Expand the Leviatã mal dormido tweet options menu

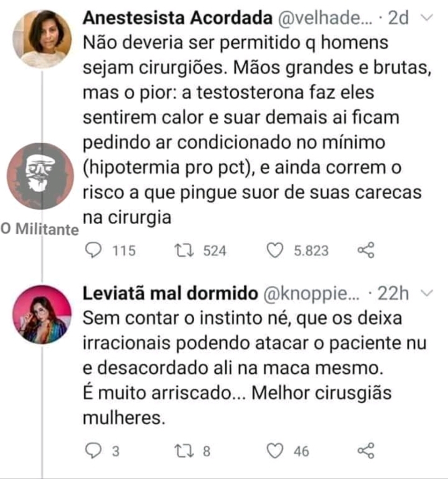click(427, 293)
